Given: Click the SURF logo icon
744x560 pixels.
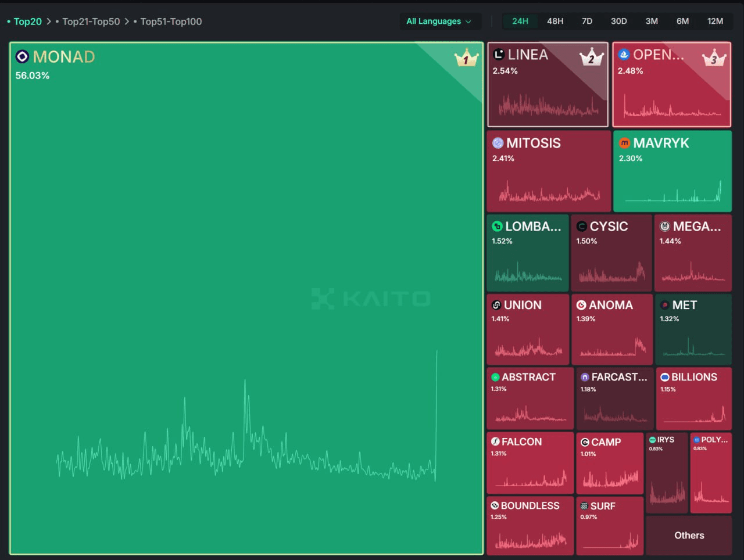Looking at the screenshot, I should [x=584, y=506].
